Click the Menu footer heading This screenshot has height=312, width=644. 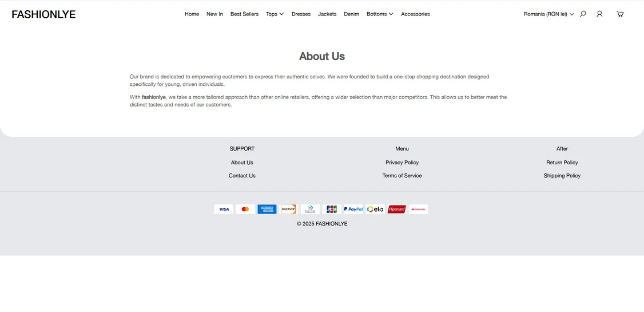click(x=402, y=149)
